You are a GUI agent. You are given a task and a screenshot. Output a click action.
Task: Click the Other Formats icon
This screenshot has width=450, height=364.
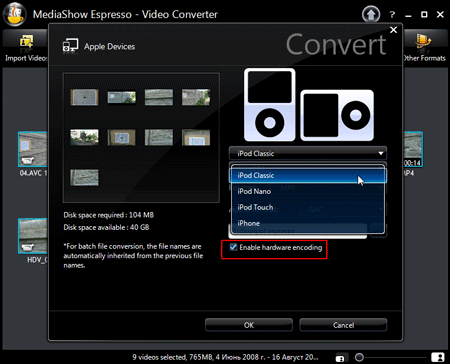tap(423, 42)
